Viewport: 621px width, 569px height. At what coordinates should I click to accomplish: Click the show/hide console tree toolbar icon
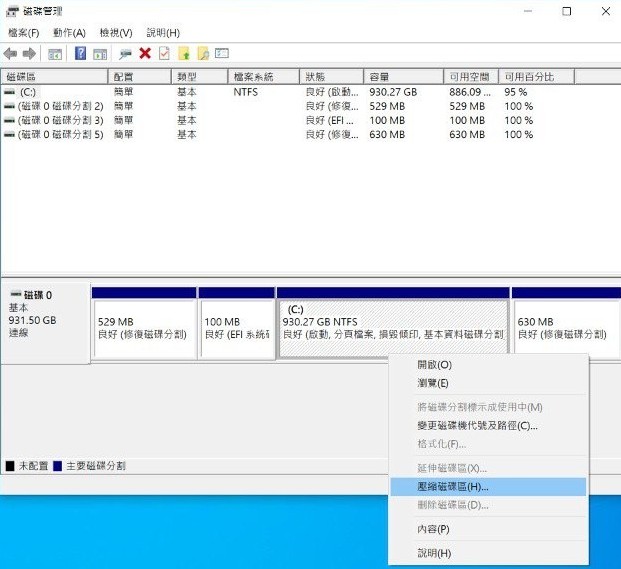tap(55, 53)
